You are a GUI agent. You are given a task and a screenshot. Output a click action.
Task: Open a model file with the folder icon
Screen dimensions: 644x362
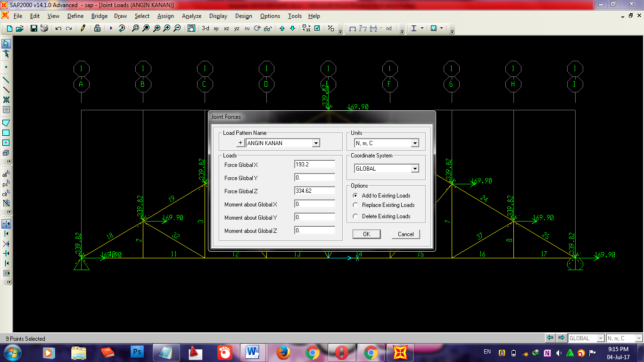tap(20, 28)
